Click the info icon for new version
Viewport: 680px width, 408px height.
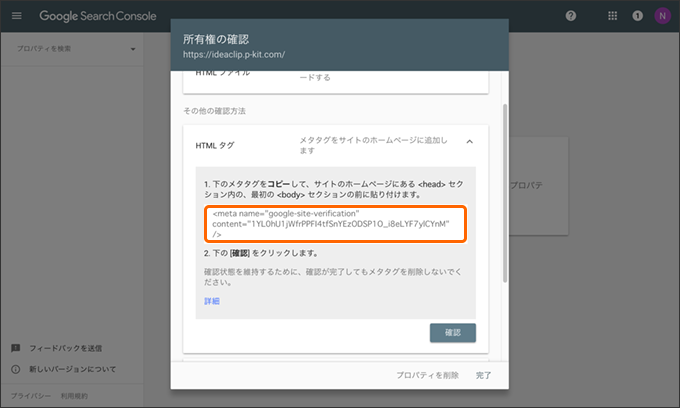16,369
